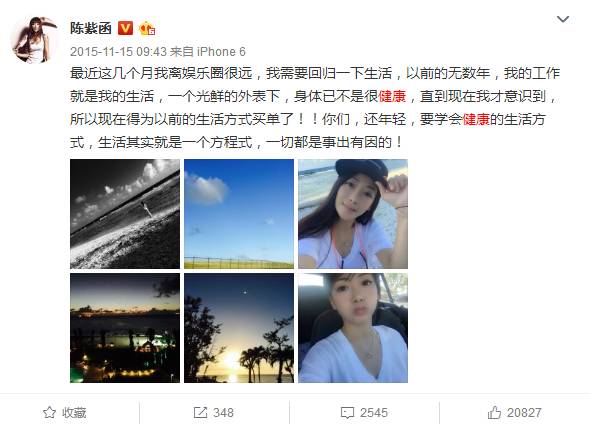The image size is (590, 427).
Task: Open 陈紫函 username profile link
Action: point(91,28)
